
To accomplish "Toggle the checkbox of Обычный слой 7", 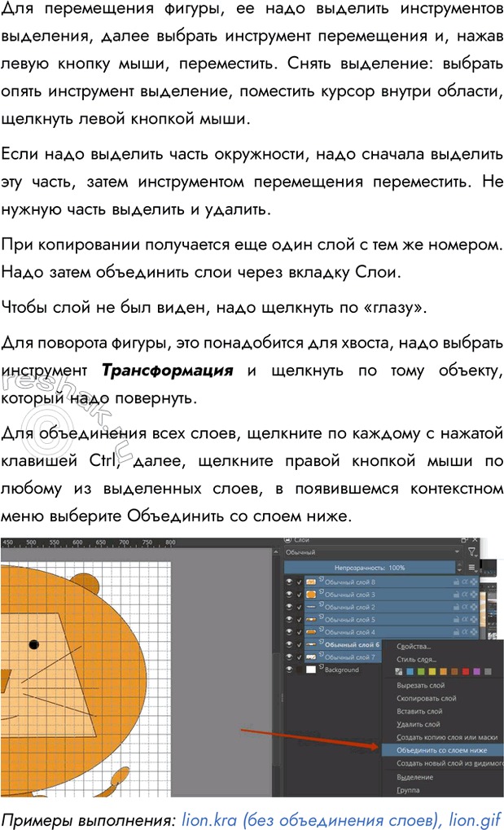I will (299, 657).
